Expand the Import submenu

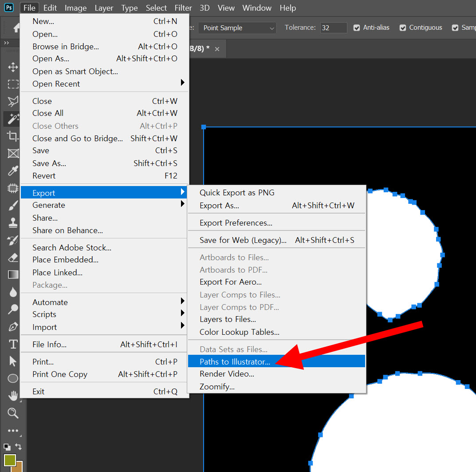(105, 327)
